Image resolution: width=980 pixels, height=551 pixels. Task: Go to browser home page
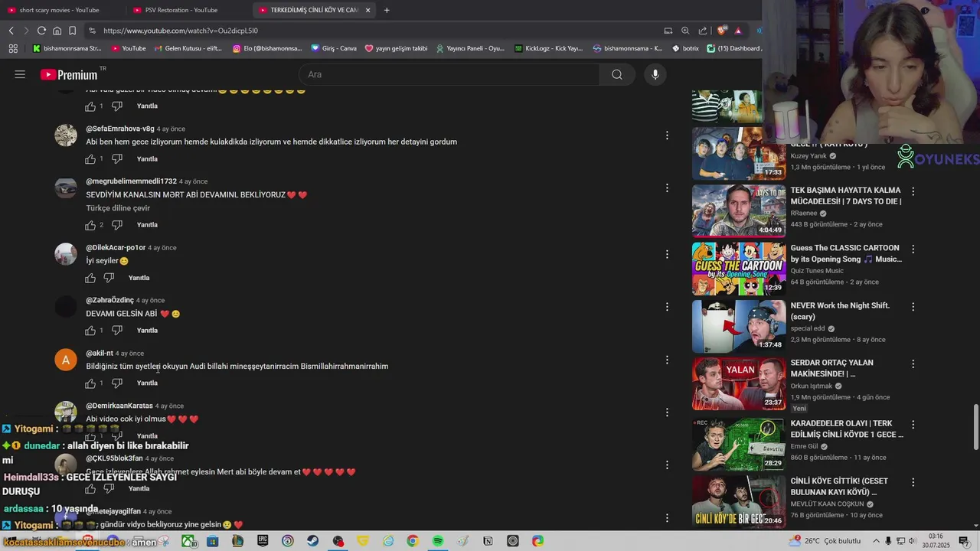[57, 31]
